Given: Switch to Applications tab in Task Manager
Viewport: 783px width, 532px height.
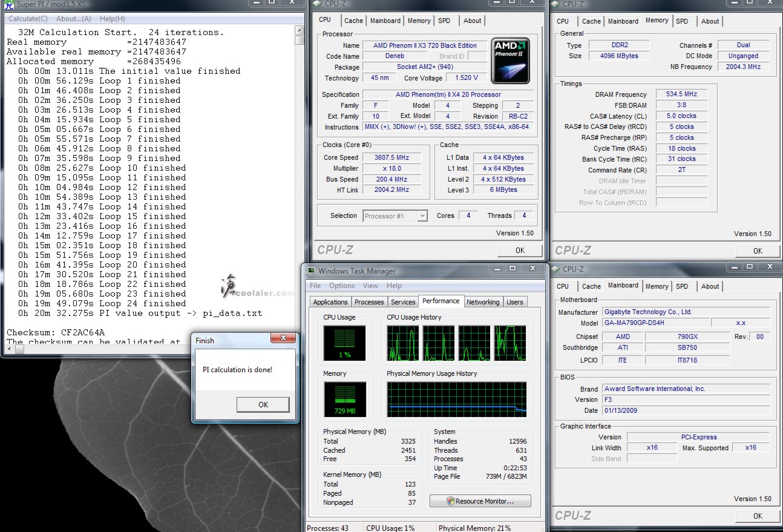Looking at the screenshot, I should pos(330,302).
